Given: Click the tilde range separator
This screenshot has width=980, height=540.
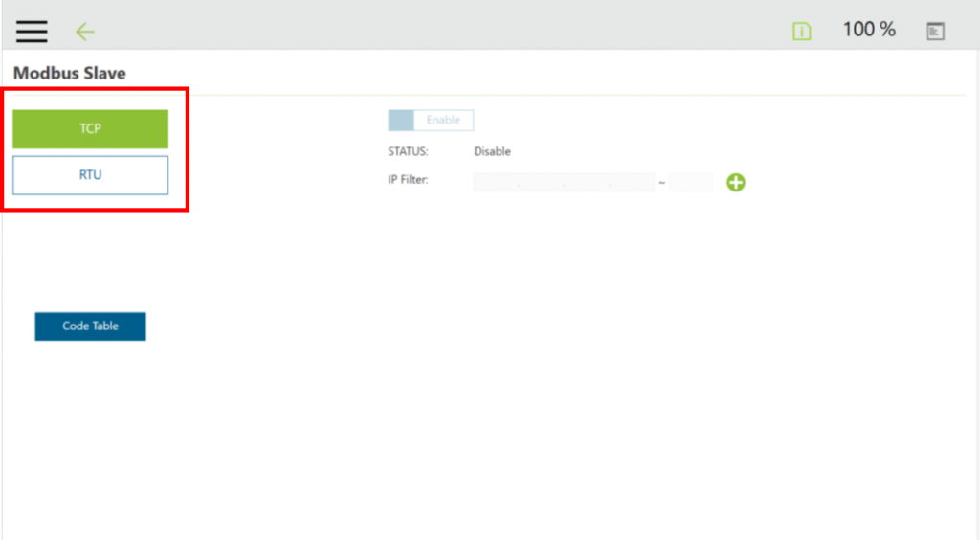Looking at the screenshot, I should tap(661, 183).
